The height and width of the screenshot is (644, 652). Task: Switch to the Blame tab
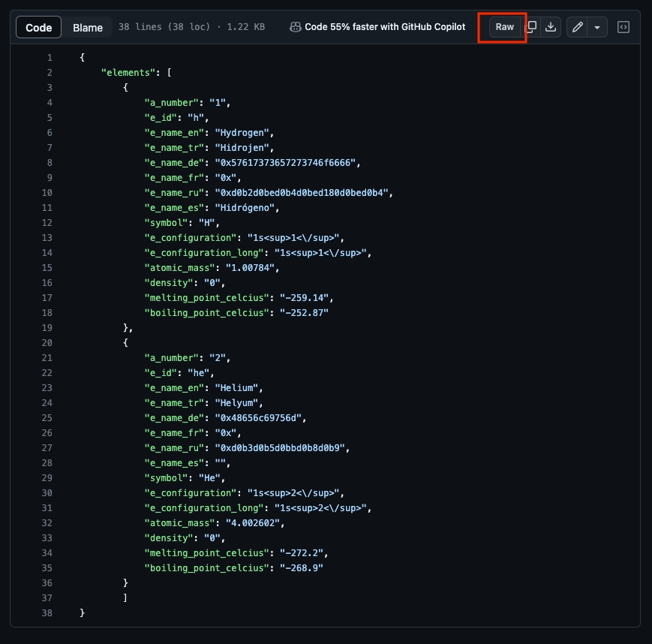88,28
